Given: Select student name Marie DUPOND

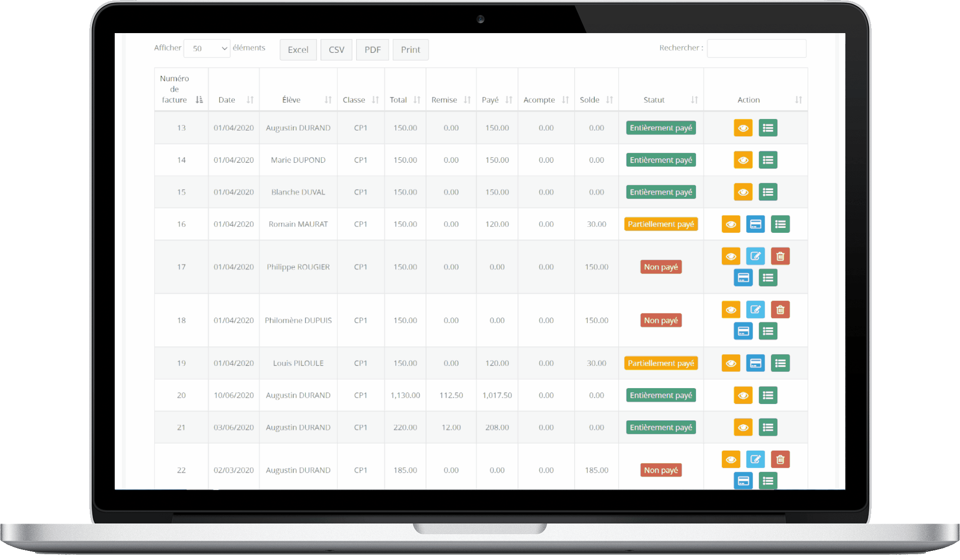Looking at the screenshot, I should click(x=298, y=160).
